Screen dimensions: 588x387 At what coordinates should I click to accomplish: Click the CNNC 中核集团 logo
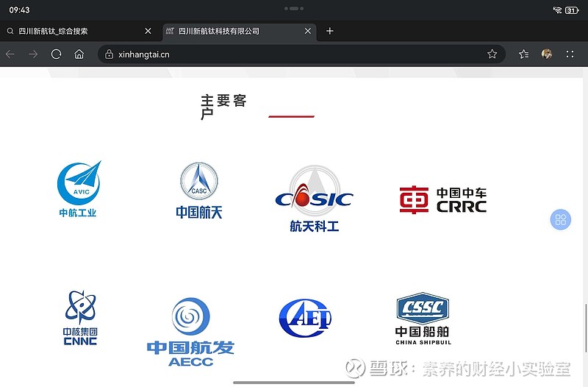(x=80, y=318)
